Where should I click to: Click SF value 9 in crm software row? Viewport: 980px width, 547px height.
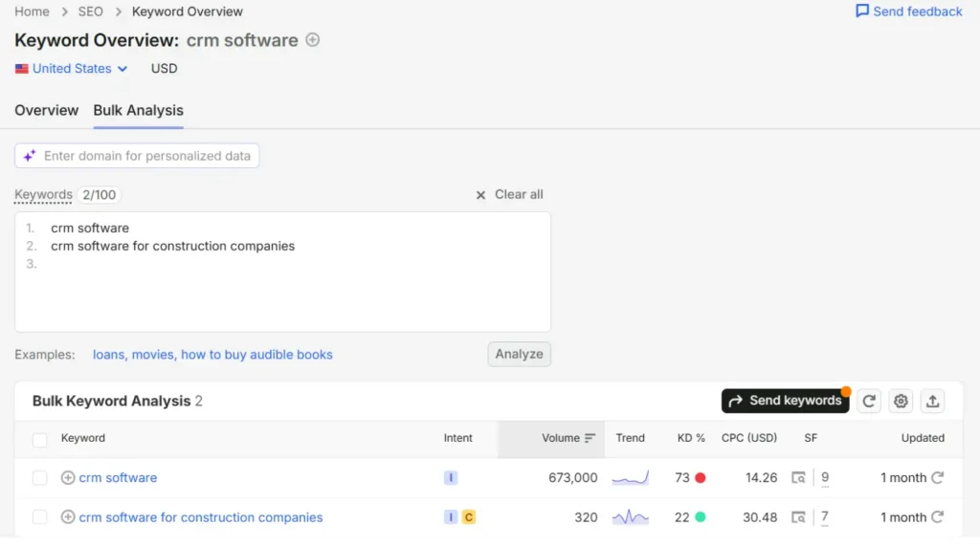[825, 478]
